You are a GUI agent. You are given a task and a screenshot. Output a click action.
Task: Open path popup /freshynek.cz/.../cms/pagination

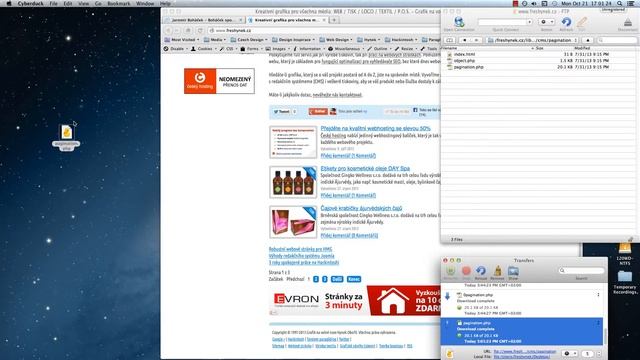pyautogui.click(x=532, y=40)
